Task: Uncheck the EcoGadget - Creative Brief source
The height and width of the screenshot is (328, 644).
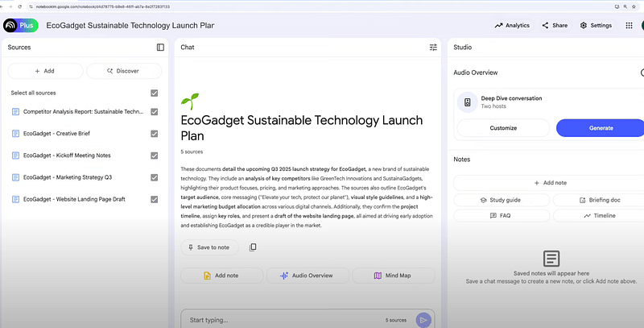Action: pos(155,134)
